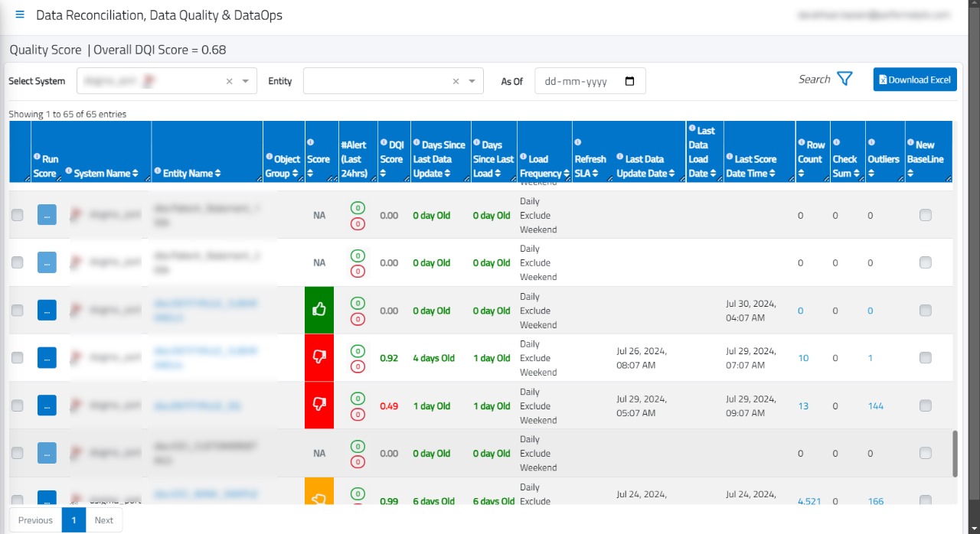The width and height of the screenshot is (980, 534).
Task: Click the Search filter funnel icon
Action: 844,79
